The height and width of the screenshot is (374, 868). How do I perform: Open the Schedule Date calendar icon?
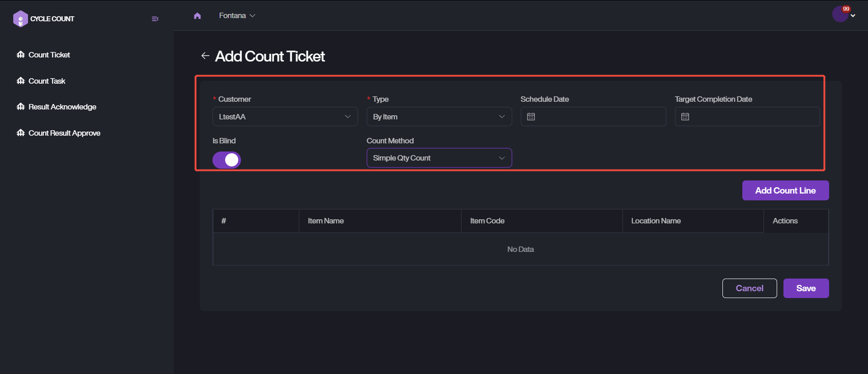point(531,117)
